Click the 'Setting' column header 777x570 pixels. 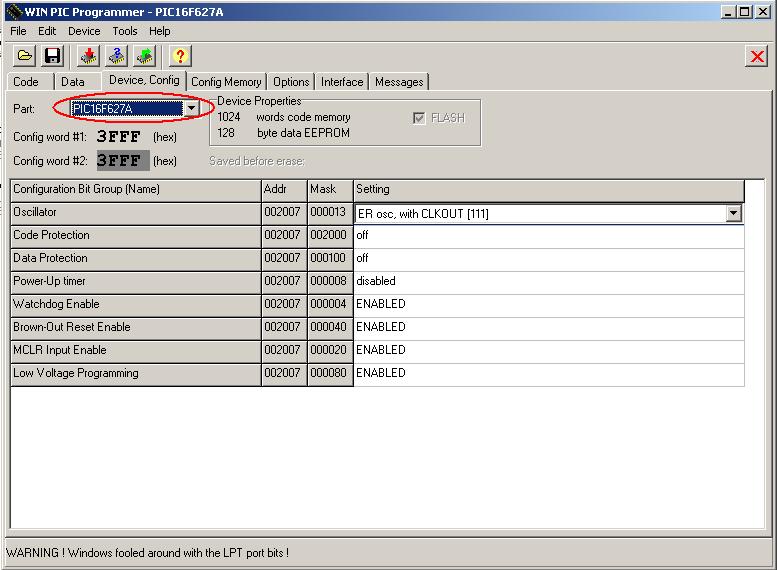pyautogui.click(x=549, y=191)
